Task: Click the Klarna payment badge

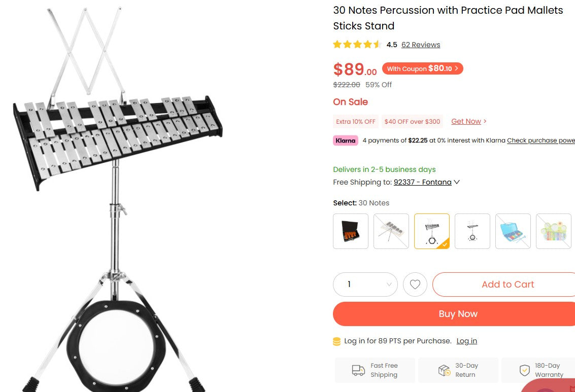Action: tap(346, 140)
